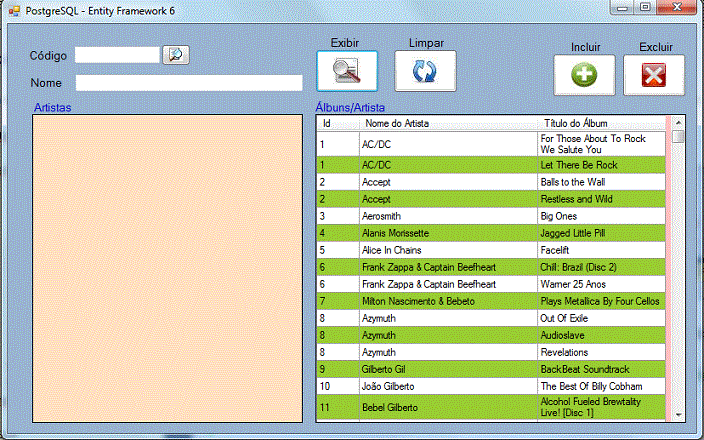704x440 pixels.
Task: Select the 'Alanis Morissette' artist cell
Action: (448, 233)
